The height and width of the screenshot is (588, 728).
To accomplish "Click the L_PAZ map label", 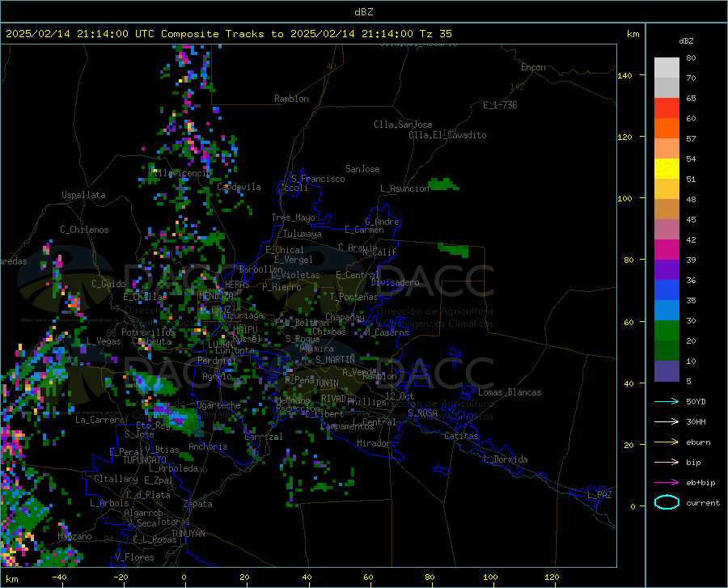I will pyautogui.click(x=600, y=495).
